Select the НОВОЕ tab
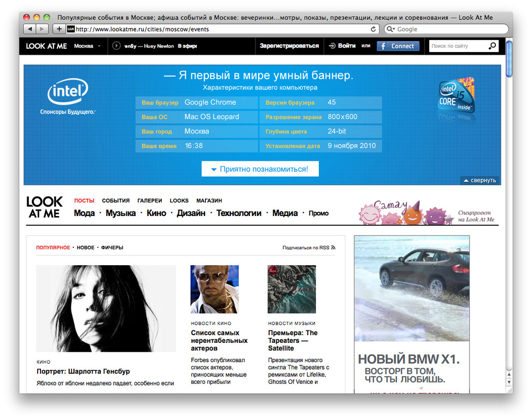Viewport: 532px width, 420px height. [x=85, y=248]
